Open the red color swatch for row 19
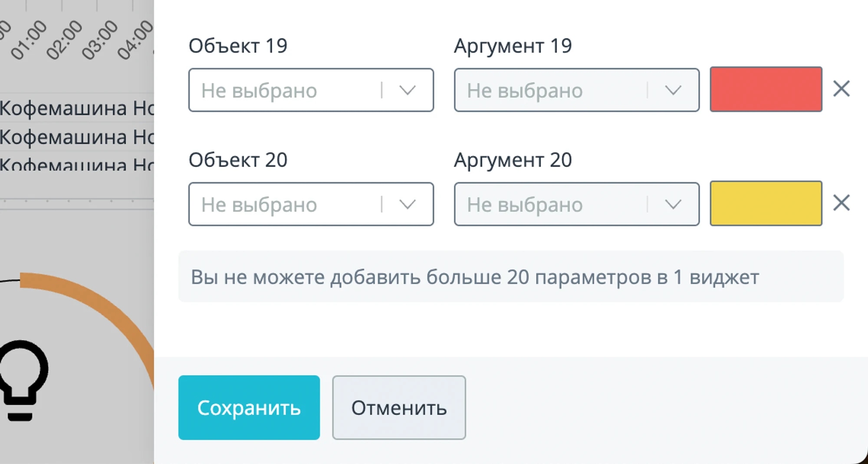 [x=766, y=89]
